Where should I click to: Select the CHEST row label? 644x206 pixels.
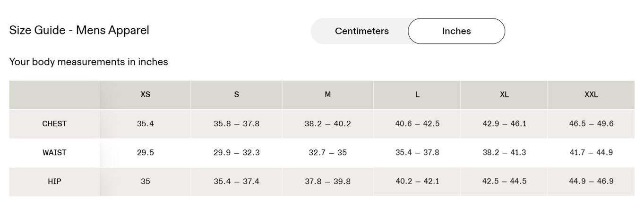54,124
